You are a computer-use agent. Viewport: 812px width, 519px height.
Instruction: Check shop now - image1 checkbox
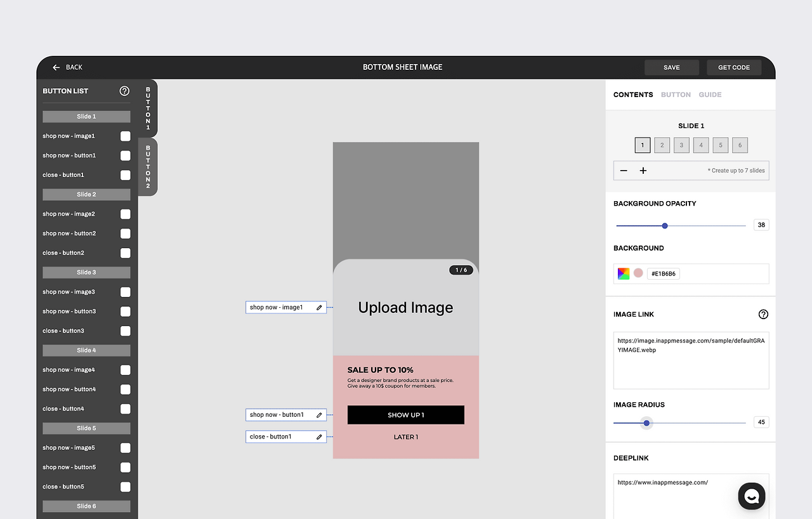pos(126,136)
